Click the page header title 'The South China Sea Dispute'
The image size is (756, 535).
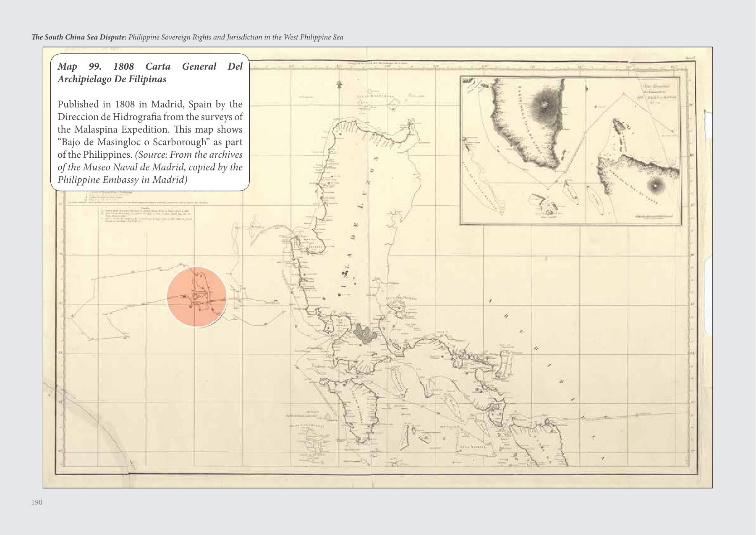pos(79,37)
